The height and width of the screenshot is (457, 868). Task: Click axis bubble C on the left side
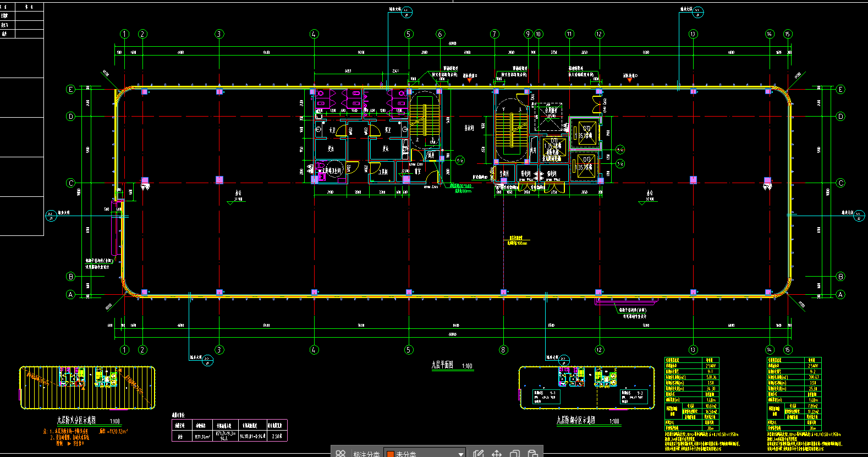(x=70, y=183)
